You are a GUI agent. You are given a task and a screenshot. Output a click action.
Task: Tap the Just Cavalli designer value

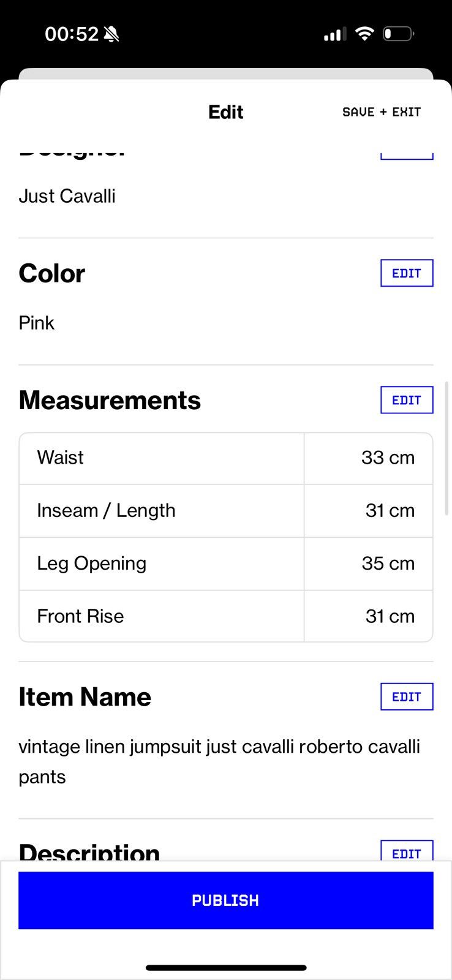67,196
